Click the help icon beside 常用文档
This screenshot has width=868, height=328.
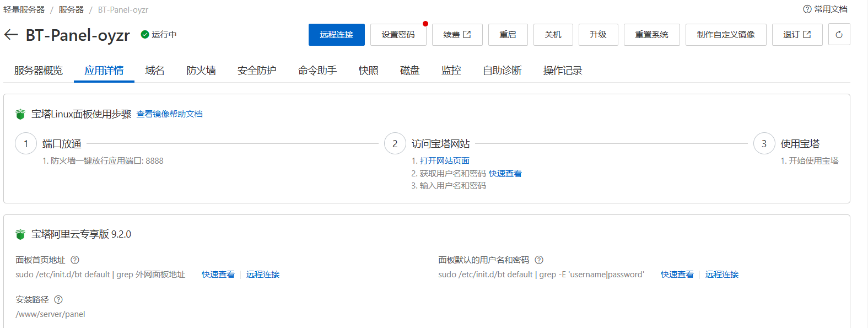pyautogui.click(x=807, y=9)
